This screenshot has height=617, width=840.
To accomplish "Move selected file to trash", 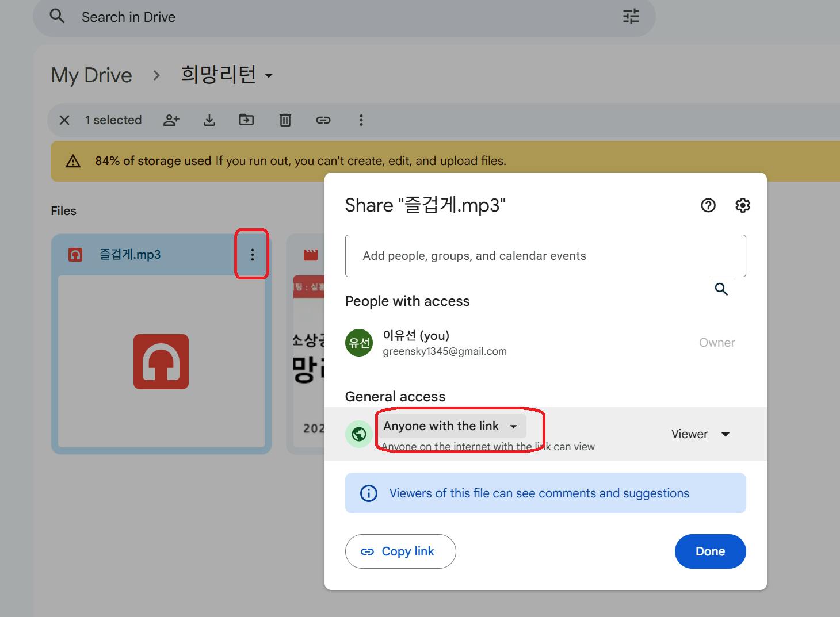I will click(285, 120).
